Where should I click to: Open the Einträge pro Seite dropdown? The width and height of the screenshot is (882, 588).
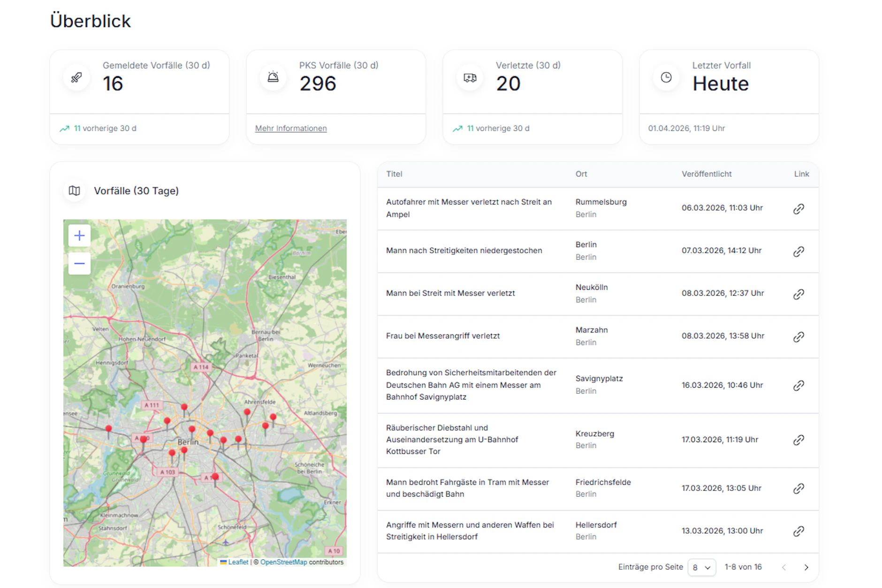701,567
